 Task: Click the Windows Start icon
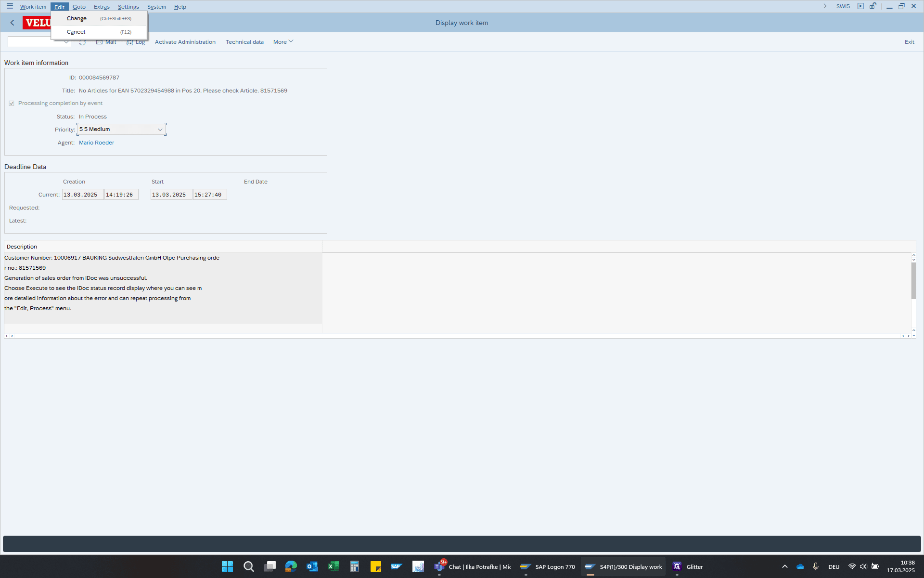tap(227, 566)
